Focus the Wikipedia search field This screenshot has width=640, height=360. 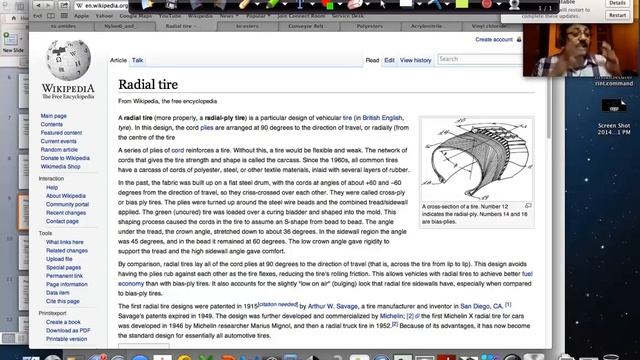[x=480, y=60]
